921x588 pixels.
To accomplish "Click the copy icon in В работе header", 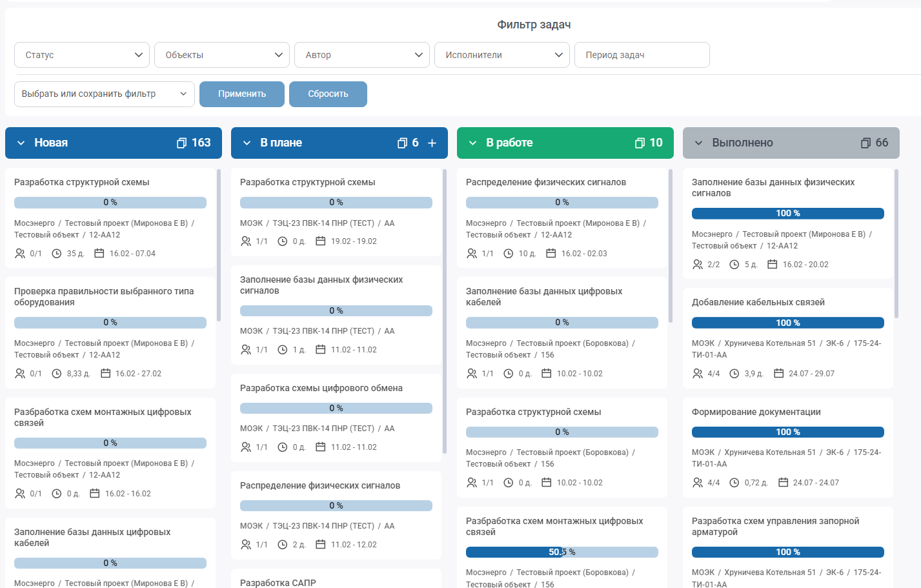I will (640, 143).
